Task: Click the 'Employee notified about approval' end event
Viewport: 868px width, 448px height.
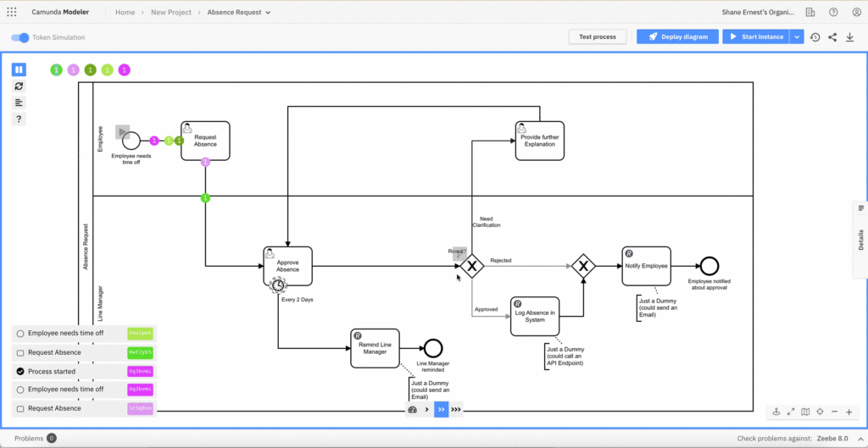Action: (x=709, y=266)
